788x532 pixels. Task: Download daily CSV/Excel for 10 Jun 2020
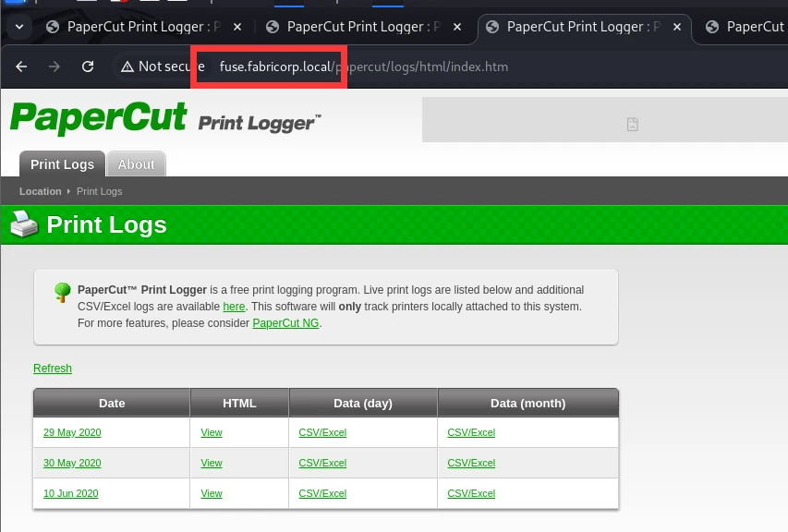point(322,493)
